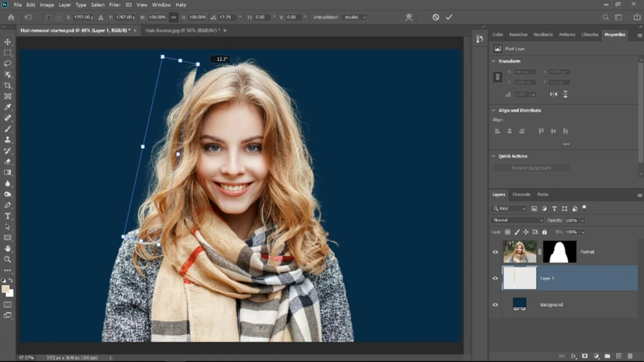Commit the transform with the checkmark

(x=449, y=17)
